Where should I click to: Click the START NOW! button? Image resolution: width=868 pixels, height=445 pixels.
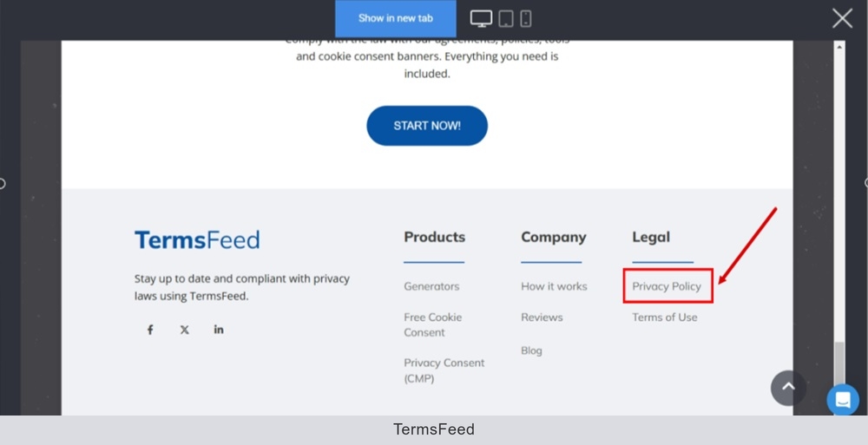pos(427,126)
